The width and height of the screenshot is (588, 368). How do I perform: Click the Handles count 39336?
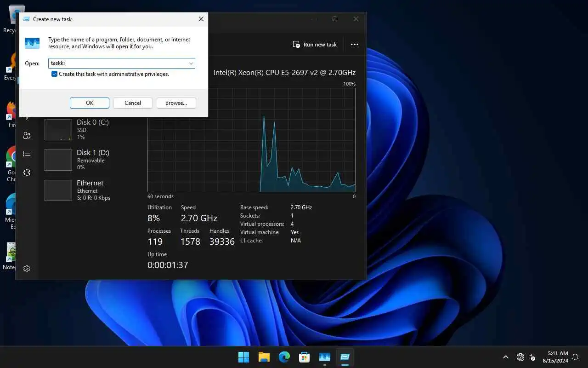coord(222,241)
